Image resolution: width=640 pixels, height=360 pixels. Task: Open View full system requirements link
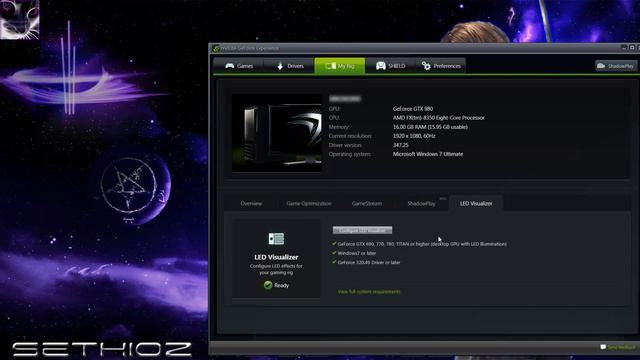369,291
